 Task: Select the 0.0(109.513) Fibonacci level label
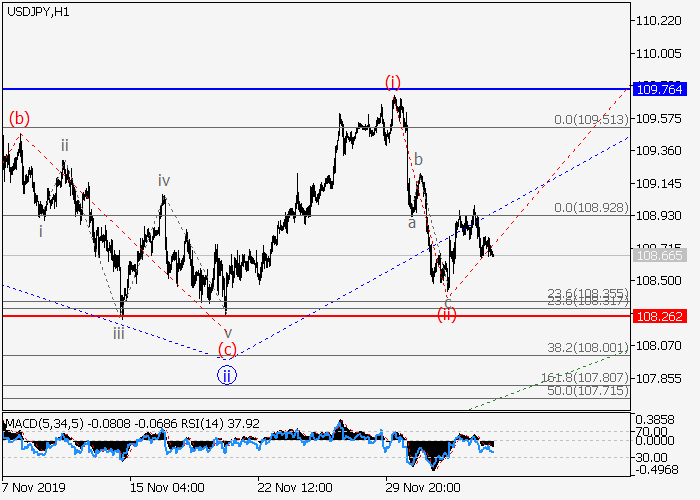591,120
